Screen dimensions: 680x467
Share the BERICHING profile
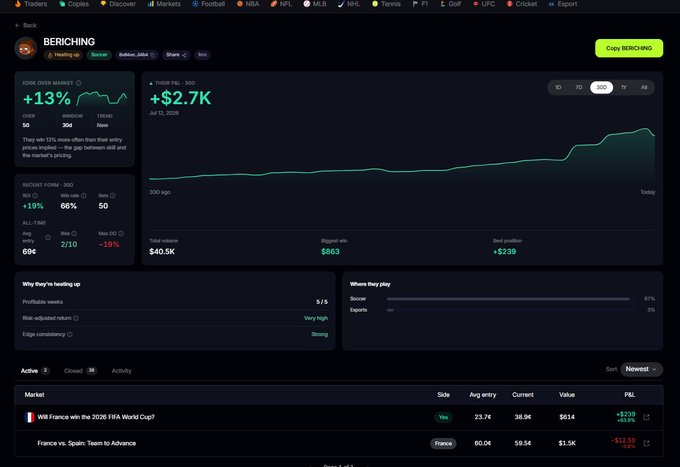[176, 55]
